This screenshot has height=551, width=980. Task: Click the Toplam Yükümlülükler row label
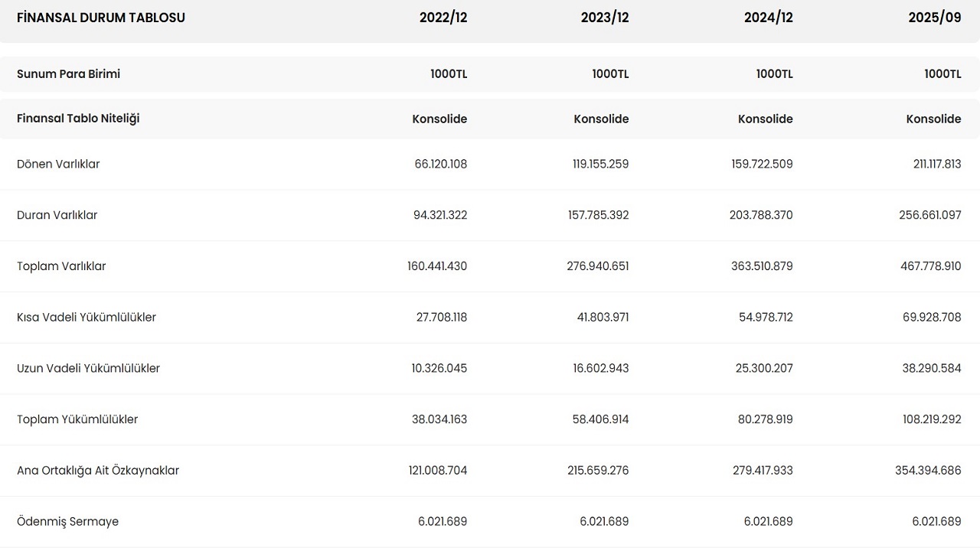pyautogui.click(x=77, y=419)
